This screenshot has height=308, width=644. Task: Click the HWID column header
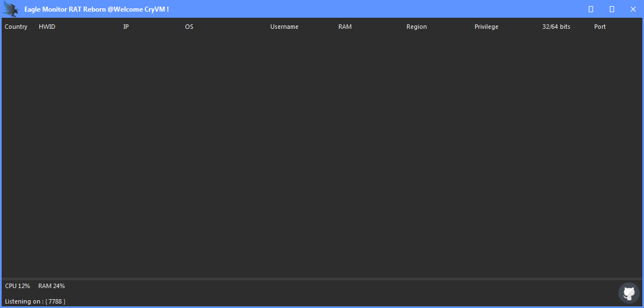coord(47,27)
